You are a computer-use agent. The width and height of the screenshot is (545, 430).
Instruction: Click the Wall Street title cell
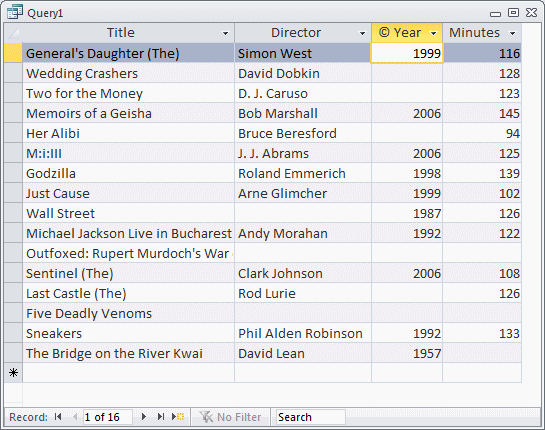[128, 213]
